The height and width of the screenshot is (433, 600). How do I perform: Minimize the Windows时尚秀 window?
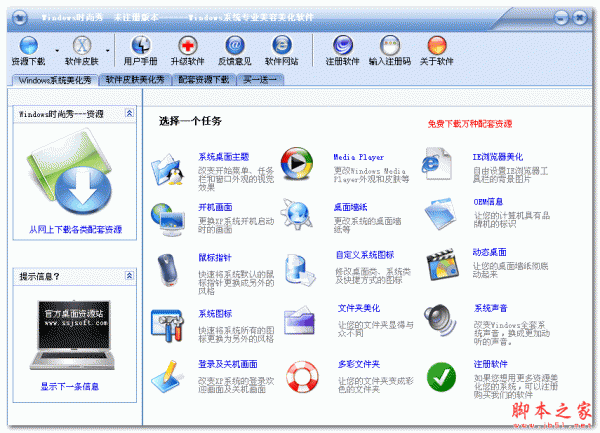(561, 18)
